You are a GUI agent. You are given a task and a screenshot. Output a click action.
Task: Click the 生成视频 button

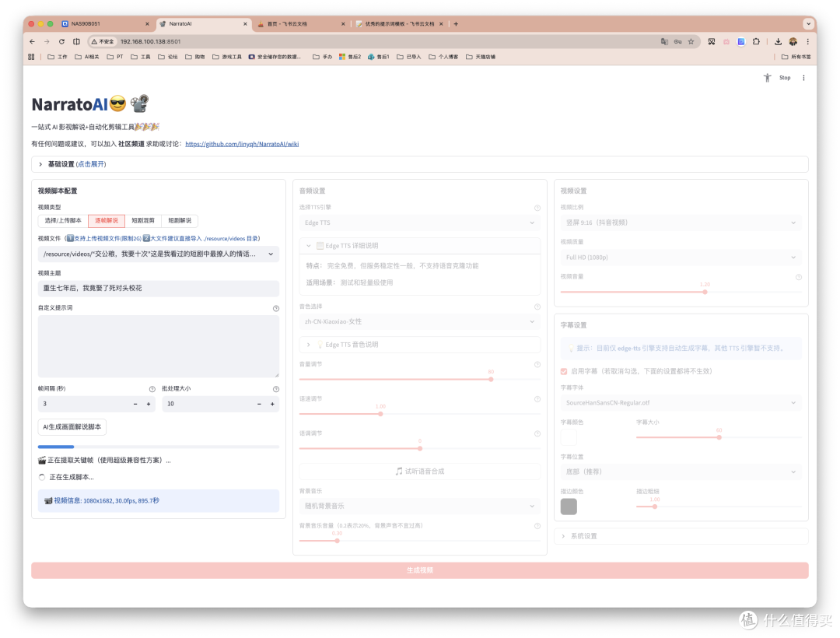tap(419, 570)
